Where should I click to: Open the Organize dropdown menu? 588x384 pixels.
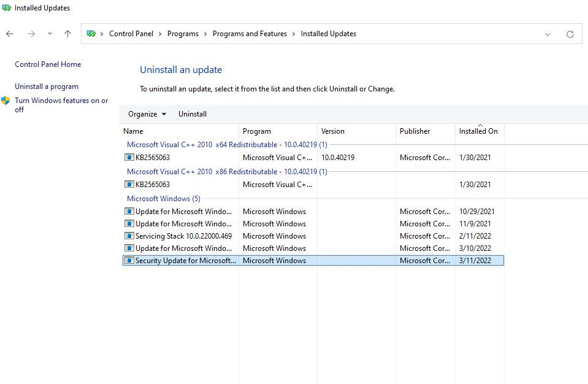coord(147,114)
